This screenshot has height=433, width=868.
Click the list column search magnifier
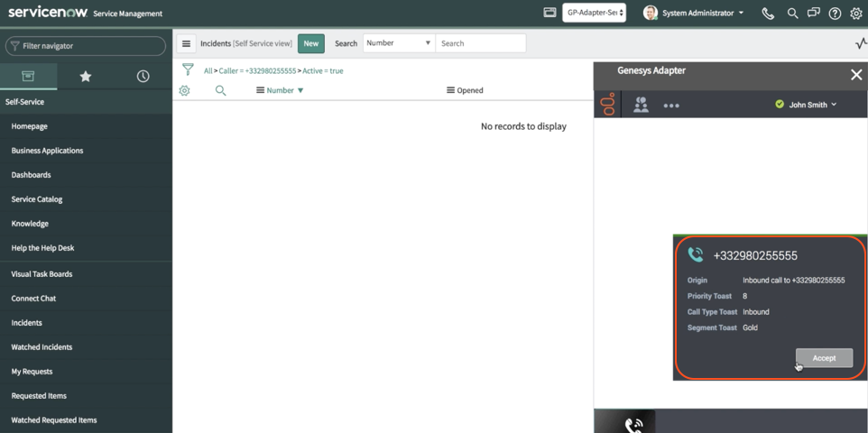click(220, 90)
